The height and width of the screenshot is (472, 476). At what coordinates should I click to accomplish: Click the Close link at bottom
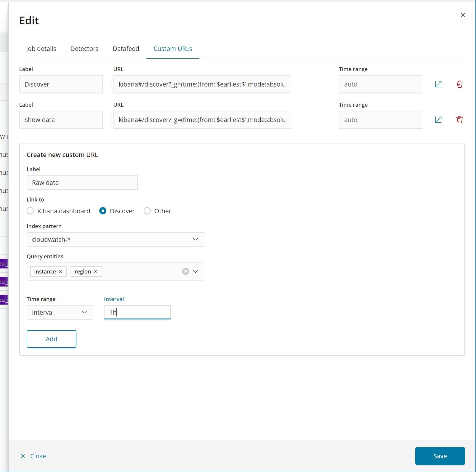point(33,456)
